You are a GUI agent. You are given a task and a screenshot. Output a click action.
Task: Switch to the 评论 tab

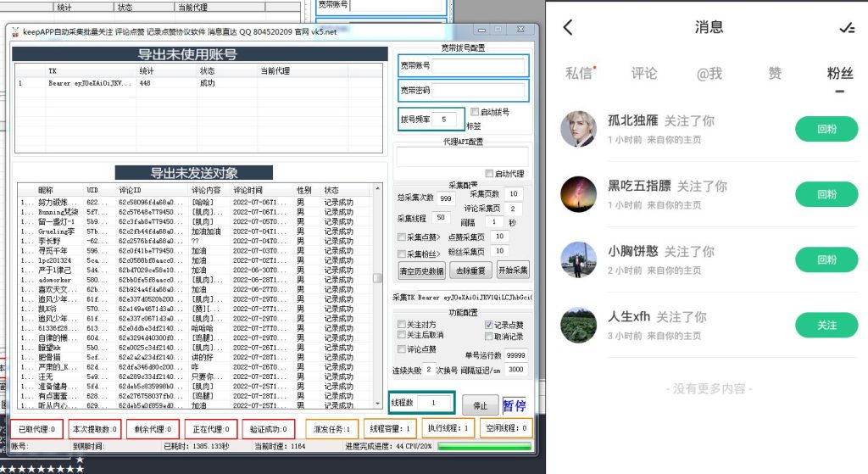[x=644, y=73]
